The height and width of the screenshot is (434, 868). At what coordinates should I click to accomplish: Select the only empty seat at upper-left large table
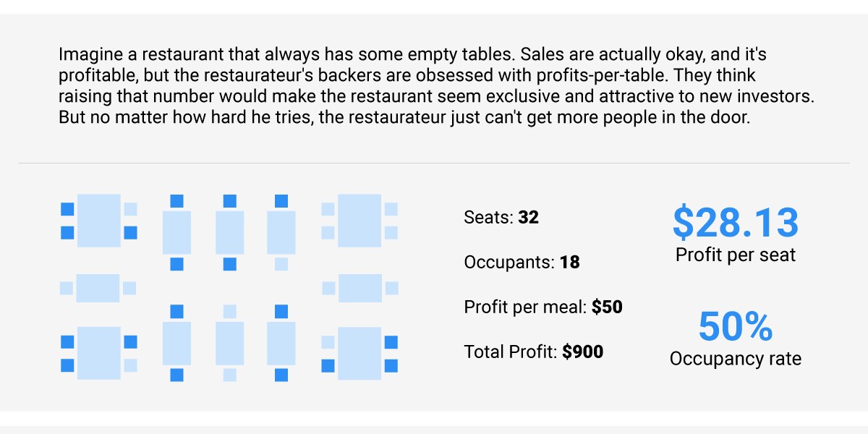131,209
